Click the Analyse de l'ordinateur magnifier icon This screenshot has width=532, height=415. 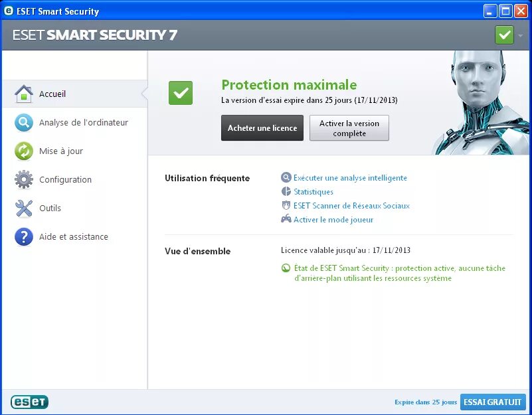24,123
